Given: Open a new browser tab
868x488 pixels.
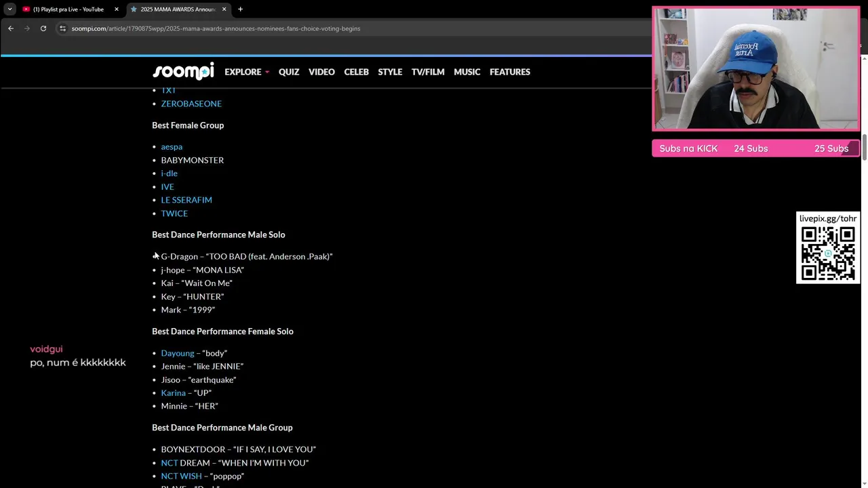Looking at the screenshot, I should tap(240, 9).
